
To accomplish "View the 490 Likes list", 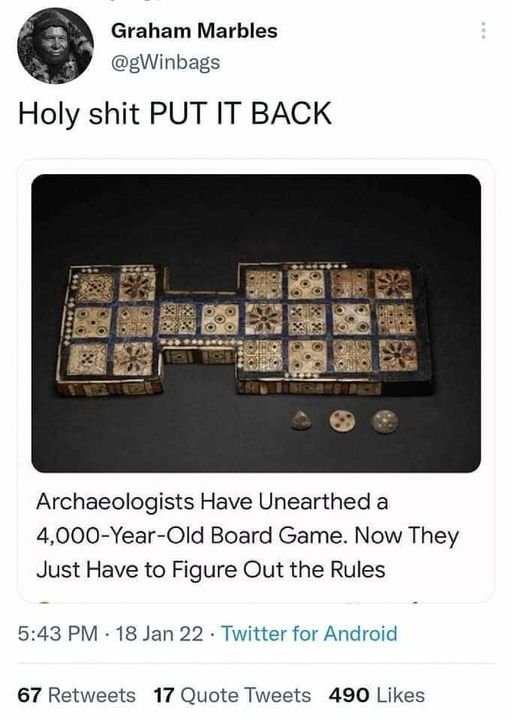I will tap(377, 695).
